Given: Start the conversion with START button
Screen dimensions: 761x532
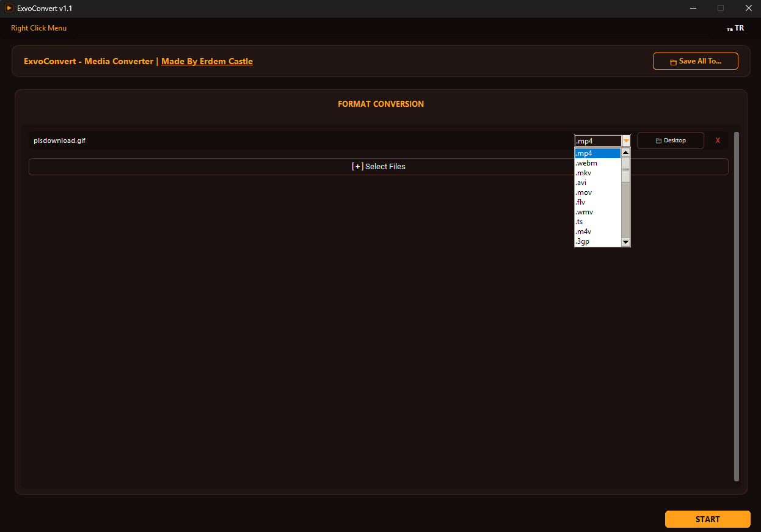Looking at the screenshot, I should click(x=708, y=519).
